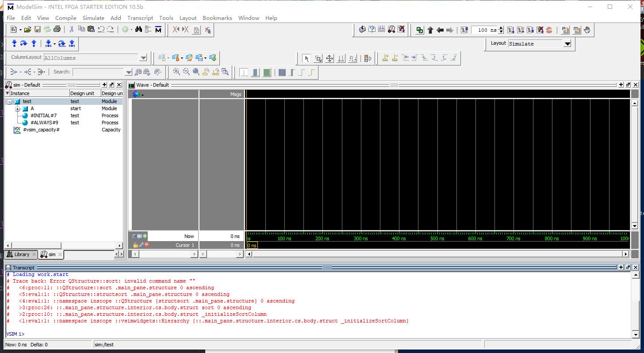
Task: Click the 0 ns cursor timeline marker
Action: pyautogui.click(x=252, y=245)
